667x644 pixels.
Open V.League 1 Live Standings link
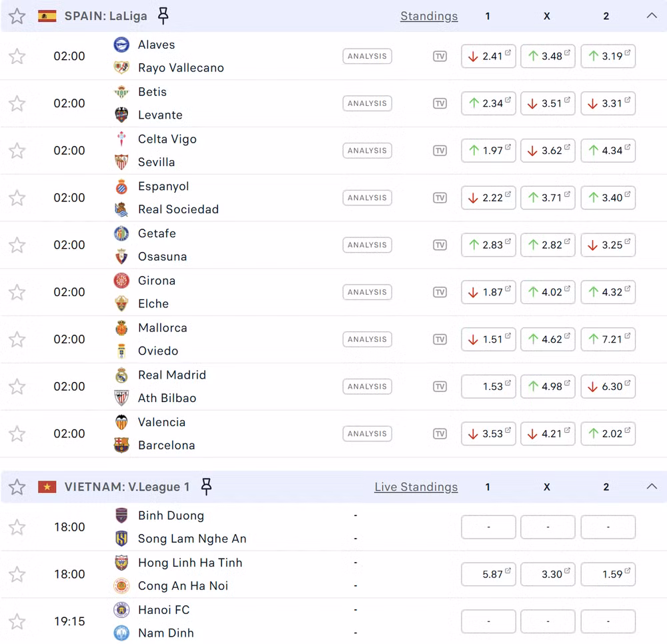tap(416, 487)
